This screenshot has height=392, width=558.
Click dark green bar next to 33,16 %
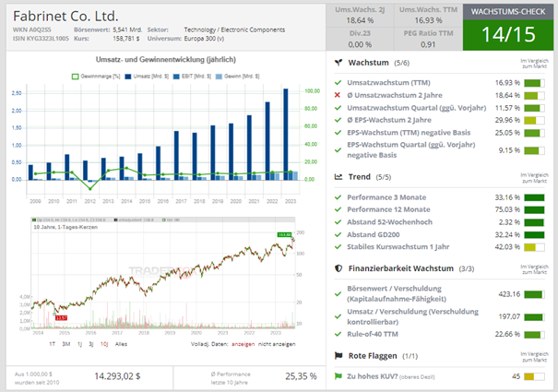pyautogui.click(x=534, y=197)
